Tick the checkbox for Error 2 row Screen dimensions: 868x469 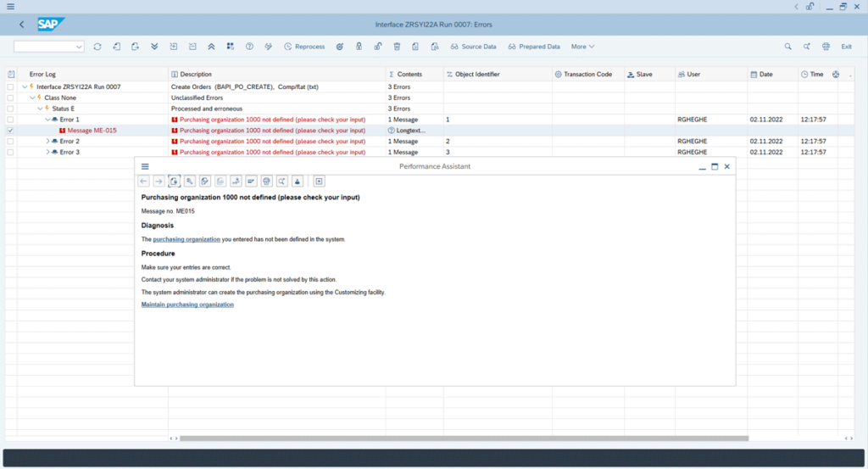click(x=10, y=141)
